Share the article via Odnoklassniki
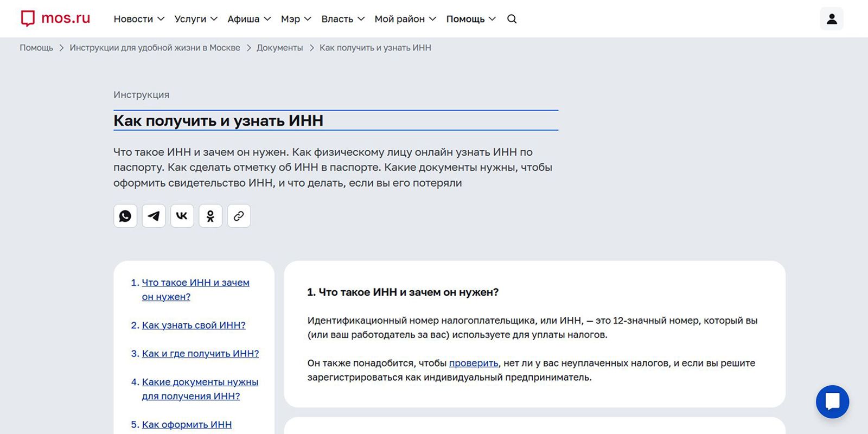 210,216
